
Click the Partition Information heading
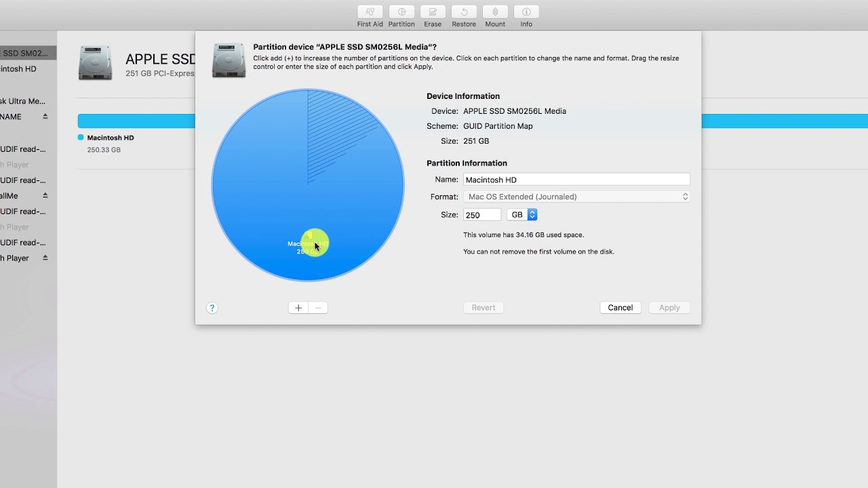point(467,163)
